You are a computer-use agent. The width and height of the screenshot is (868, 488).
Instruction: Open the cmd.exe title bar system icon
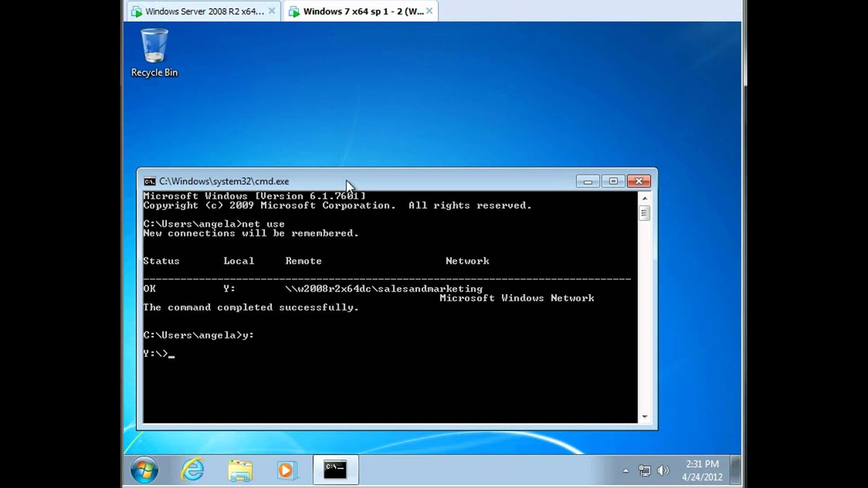coord(149,181)
